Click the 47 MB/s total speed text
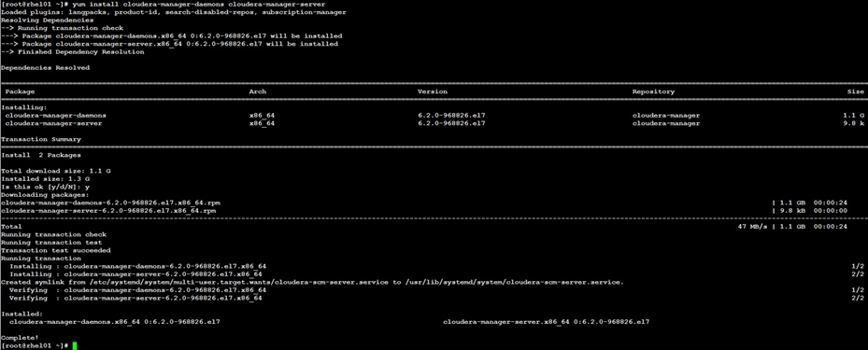This screenshot has width=868, height=350. (752, 227)
